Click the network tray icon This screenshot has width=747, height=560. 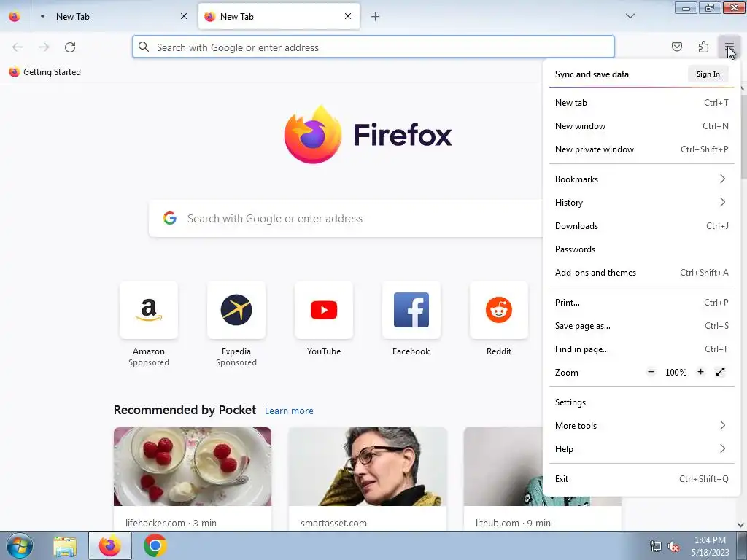(656, 546)
